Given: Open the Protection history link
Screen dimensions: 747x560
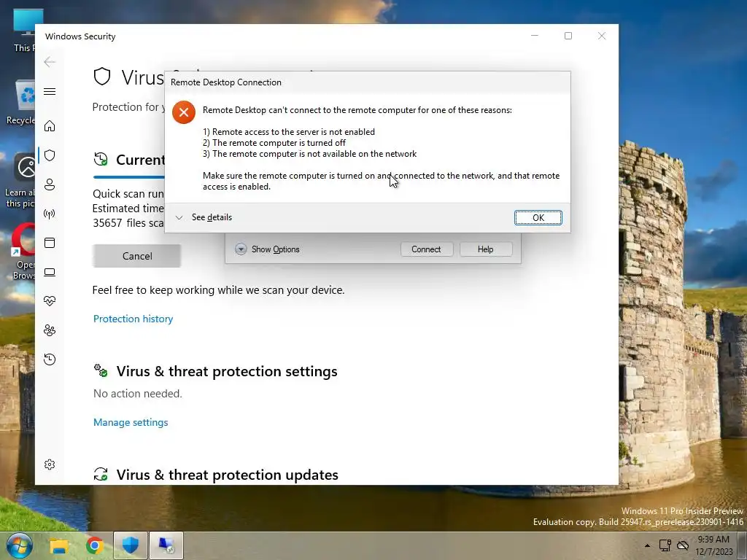Looking at the screenshot, I should (x=133, y=319).
